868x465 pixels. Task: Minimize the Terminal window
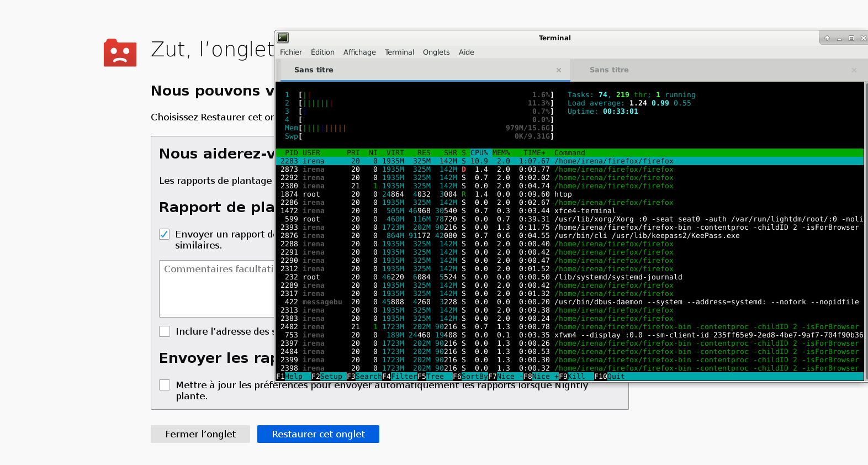click(x=839, y=38)
